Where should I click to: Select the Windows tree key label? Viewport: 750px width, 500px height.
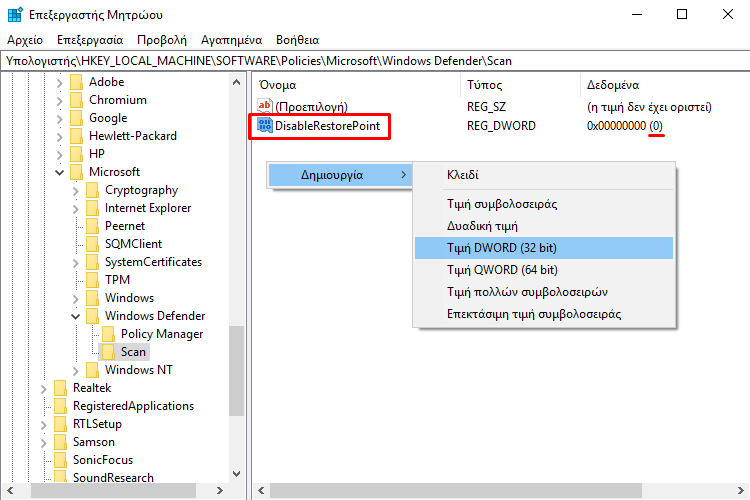[x=129, y=298]
